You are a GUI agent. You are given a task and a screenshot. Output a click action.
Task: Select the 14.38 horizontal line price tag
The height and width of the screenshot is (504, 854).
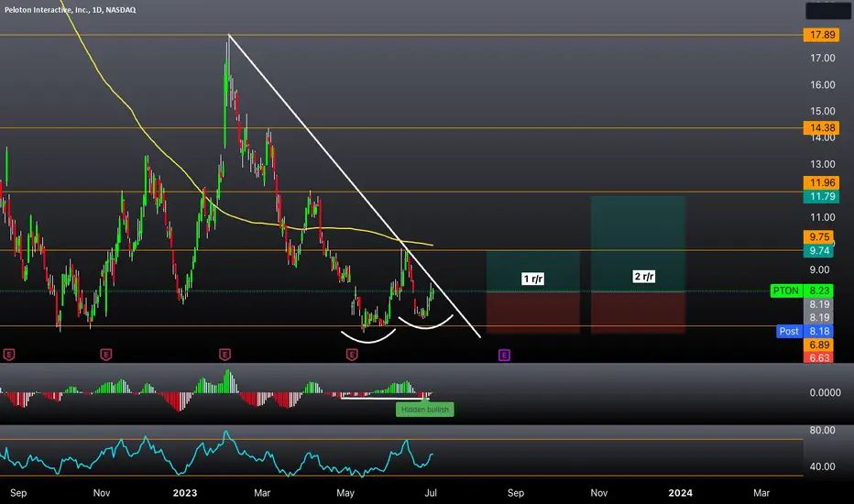tap(821, 128)
